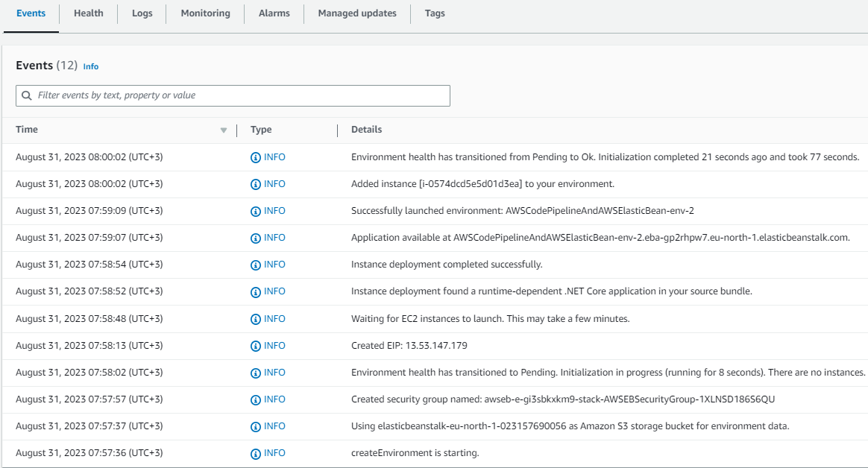This screenshot has height=468, width=868.
Task: Open the Logs tab
Action: [x=142, y=13]
